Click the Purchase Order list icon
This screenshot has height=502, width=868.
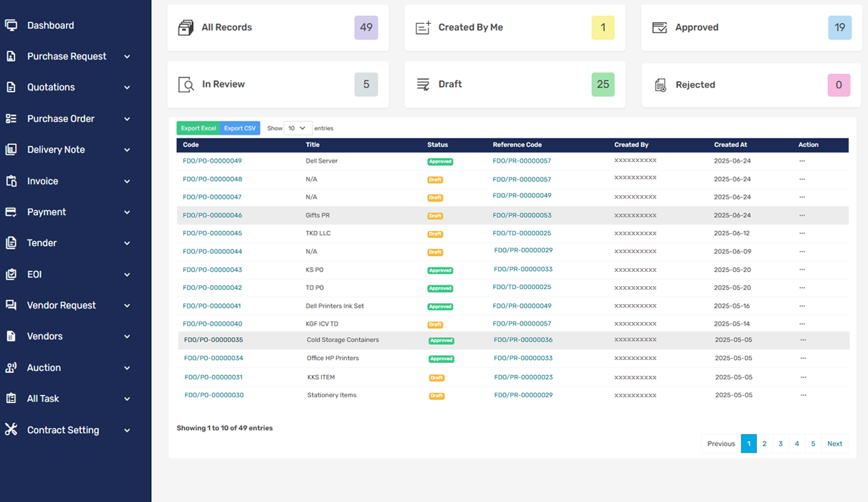click(11, 118)
